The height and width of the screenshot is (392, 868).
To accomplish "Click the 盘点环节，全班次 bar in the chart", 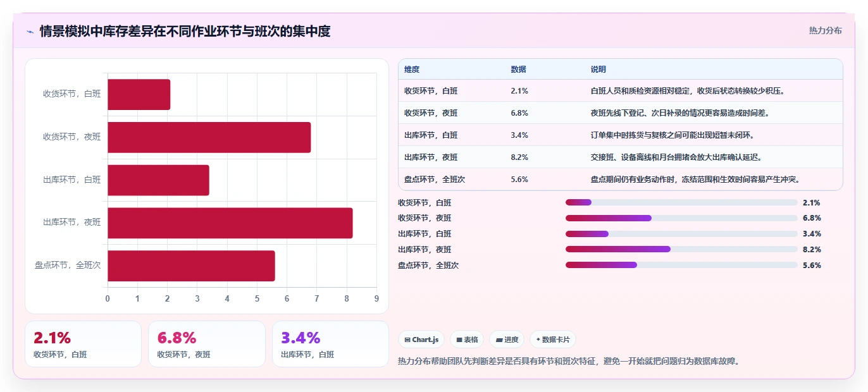I will click(x=191, y=266).
